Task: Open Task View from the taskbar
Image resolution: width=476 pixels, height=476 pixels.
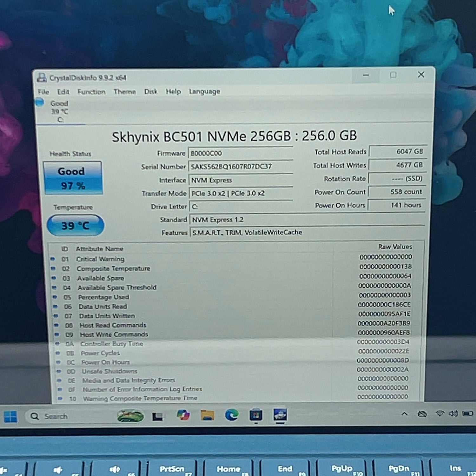Action: tap(157, 416)
